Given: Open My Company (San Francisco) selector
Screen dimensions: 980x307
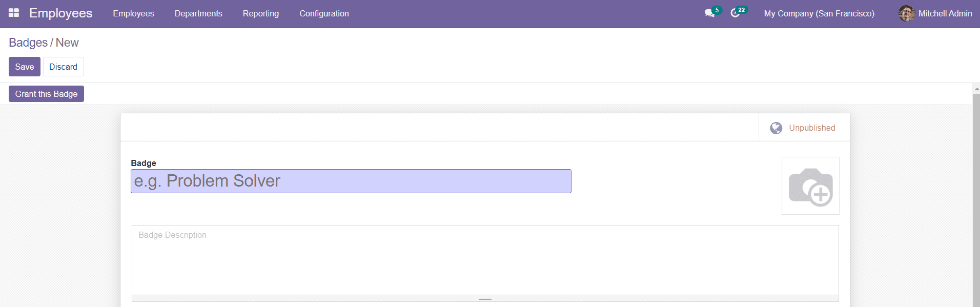Looking at the screenshot, I should 819,13.
